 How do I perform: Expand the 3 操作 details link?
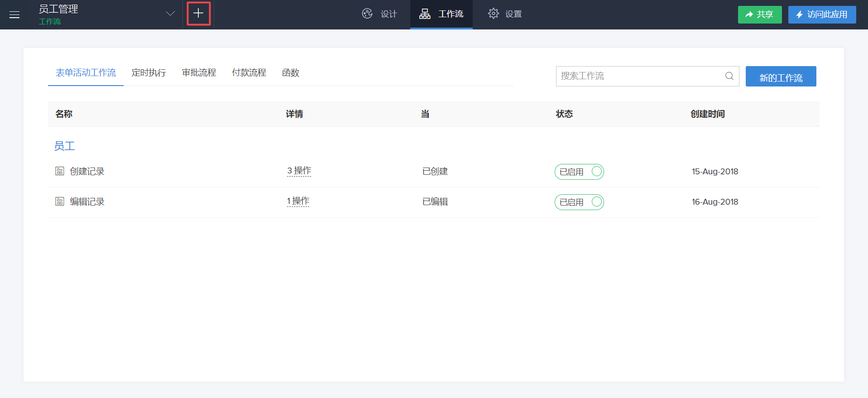pos(299,171)
